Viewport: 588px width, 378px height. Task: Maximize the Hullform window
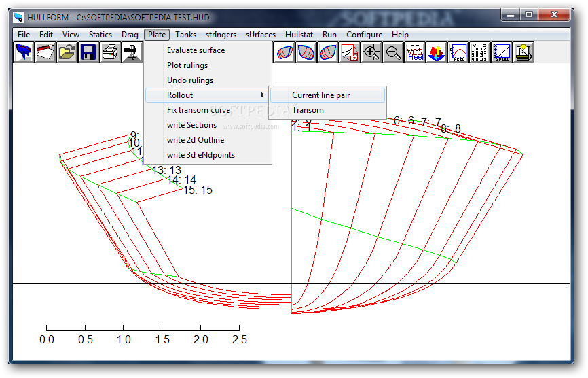point(529,15)
